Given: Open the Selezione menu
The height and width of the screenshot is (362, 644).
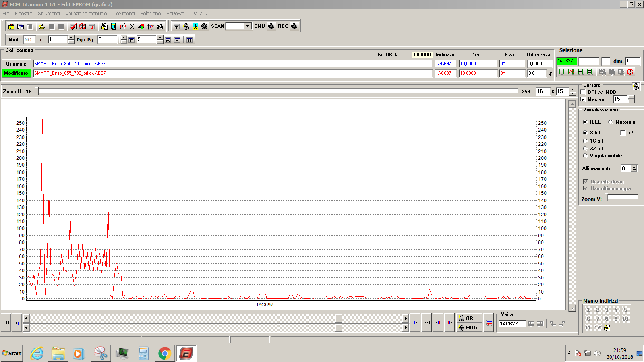Looking at the screenshot, I should [x=151, y=14].
